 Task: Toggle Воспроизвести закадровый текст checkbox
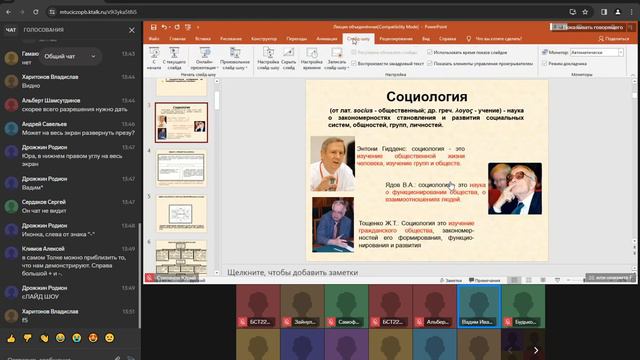point(354,64)
